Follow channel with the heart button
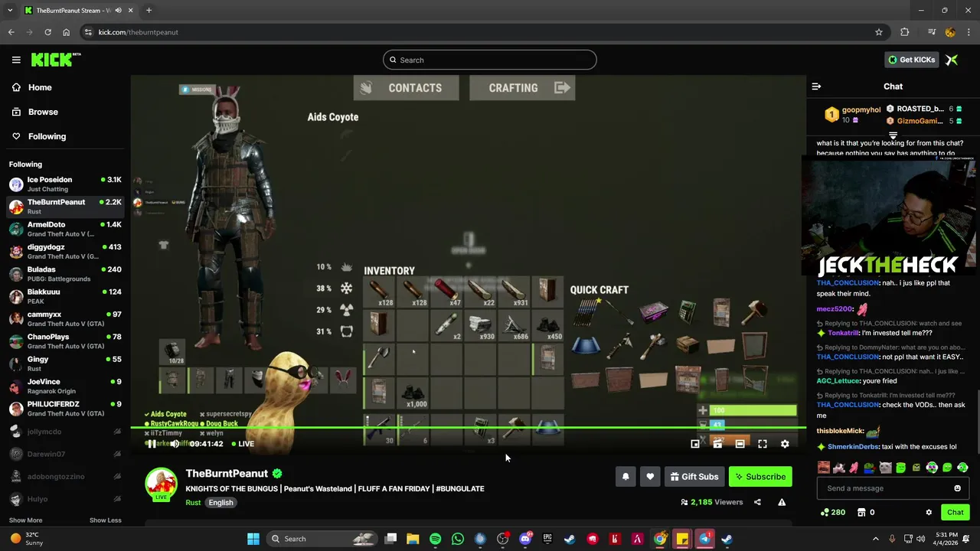980x551 pixels. tap(650, 477)
